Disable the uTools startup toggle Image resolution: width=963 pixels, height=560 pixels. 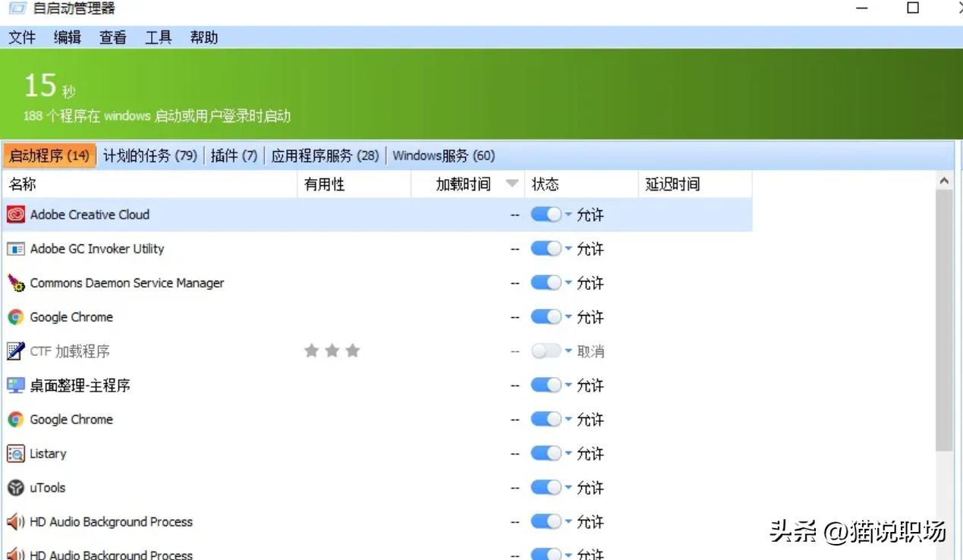[x=546, y=487]
